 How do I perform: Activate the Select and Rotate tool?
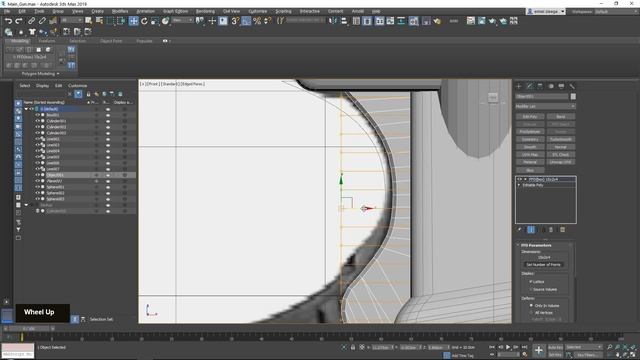pos(144,21)
